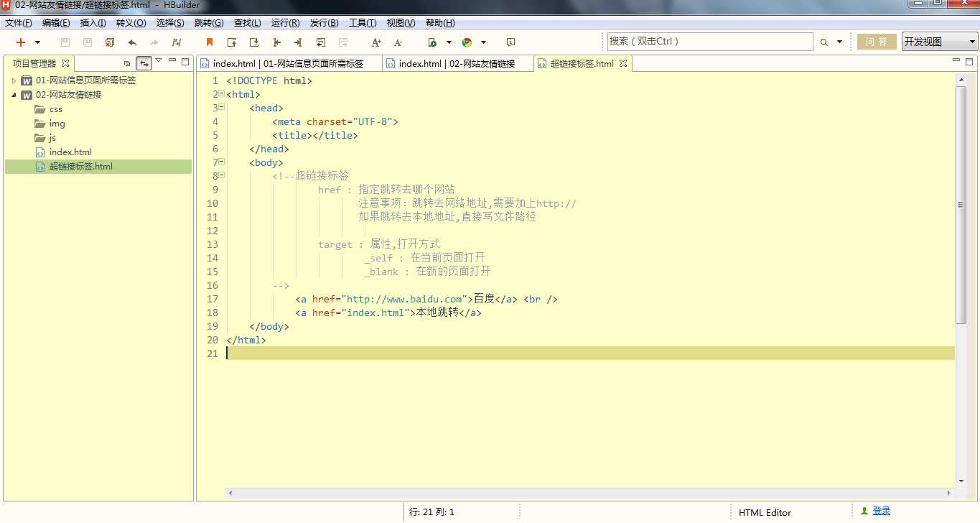Increase font size with A+ icon
980x523 pixels.
click(376, 42)
